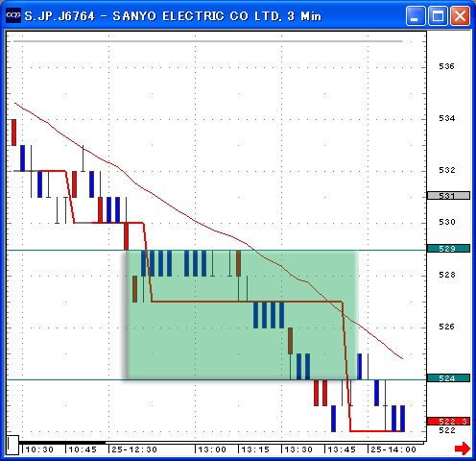Click the 13:00 time axis label
The image size is (476, 461).
point(212,449)
